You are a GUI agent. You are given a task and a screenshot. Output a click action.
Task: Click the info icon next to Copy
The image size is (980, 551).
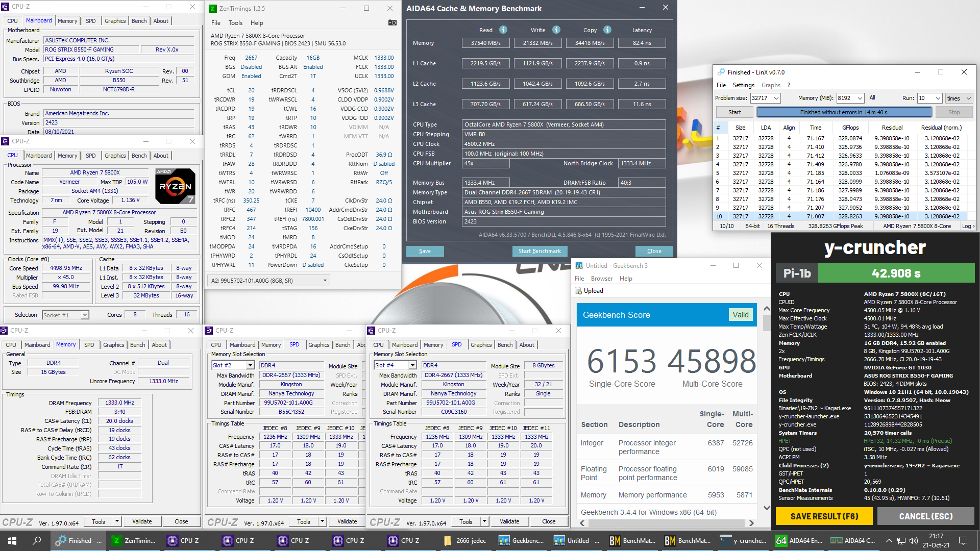click(x=607, y=30)
